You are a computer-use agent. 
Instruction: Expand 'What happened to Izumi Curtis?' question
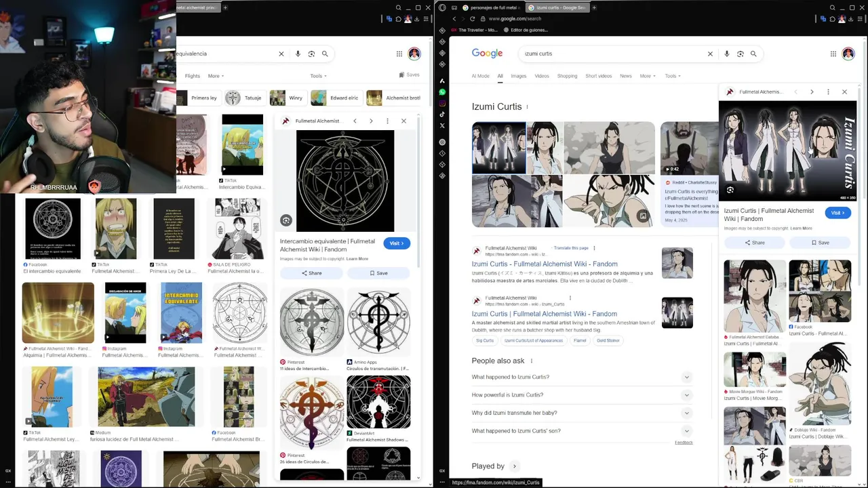point(581,377)
